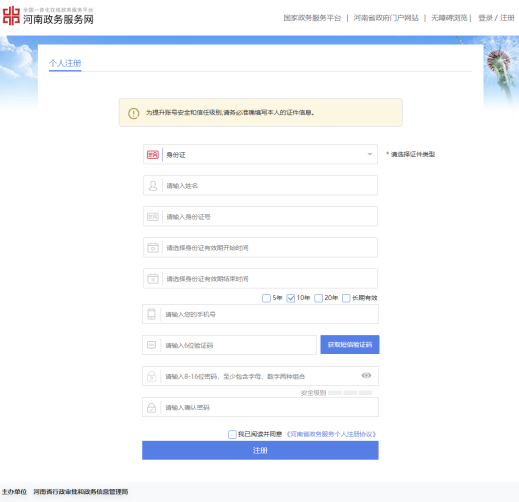Click the red ID card icon

point(153,155)
